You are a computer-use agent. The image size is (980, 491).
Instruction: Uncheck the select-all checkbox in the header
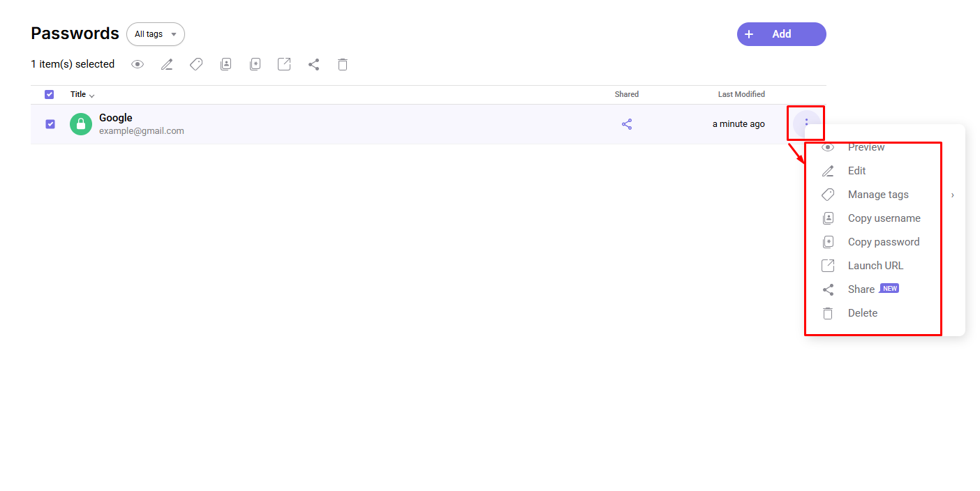click(50, 94)
